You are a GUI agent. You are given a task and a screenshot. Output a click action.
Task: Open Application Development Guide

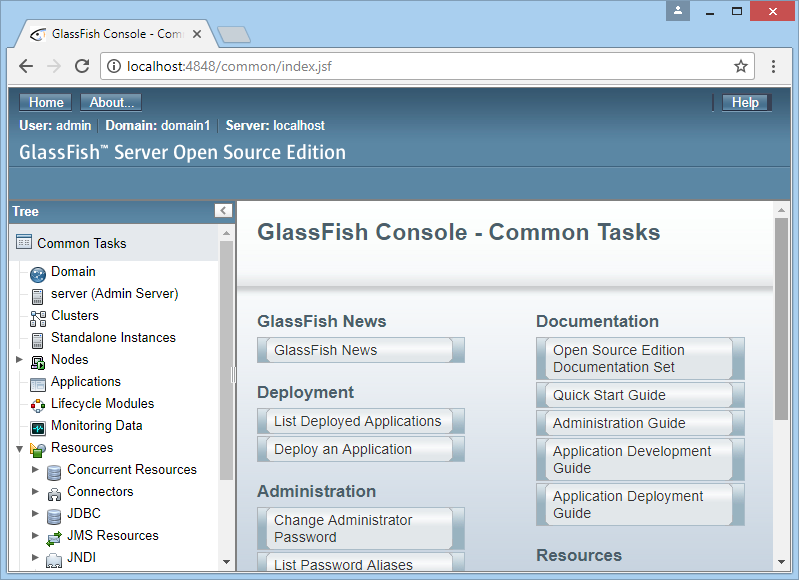click(640, 460)
